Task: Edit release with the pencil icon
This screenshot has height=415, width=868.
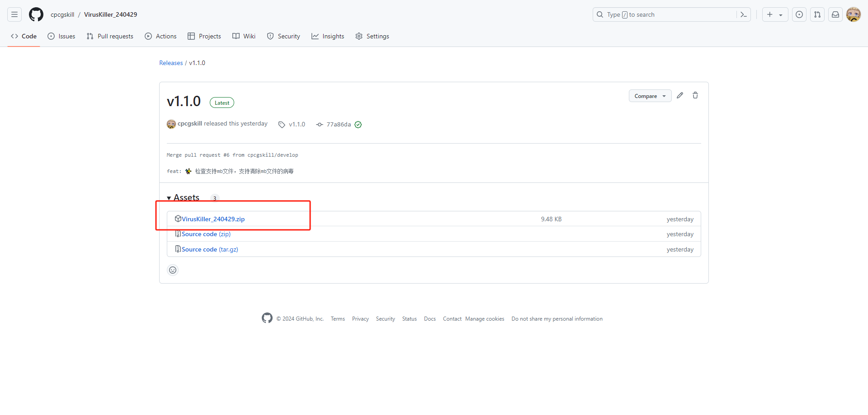Action: click(680, 95)
